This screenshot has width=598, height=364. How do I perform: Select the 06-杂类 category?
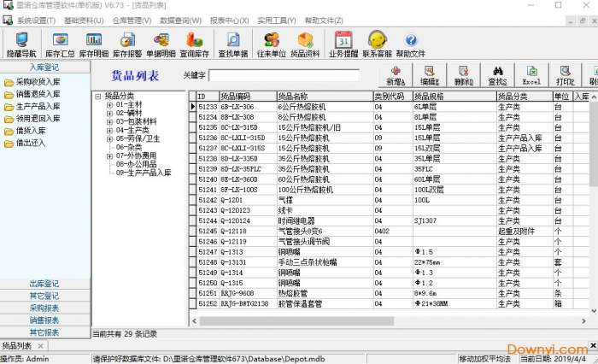click(129, 147)
